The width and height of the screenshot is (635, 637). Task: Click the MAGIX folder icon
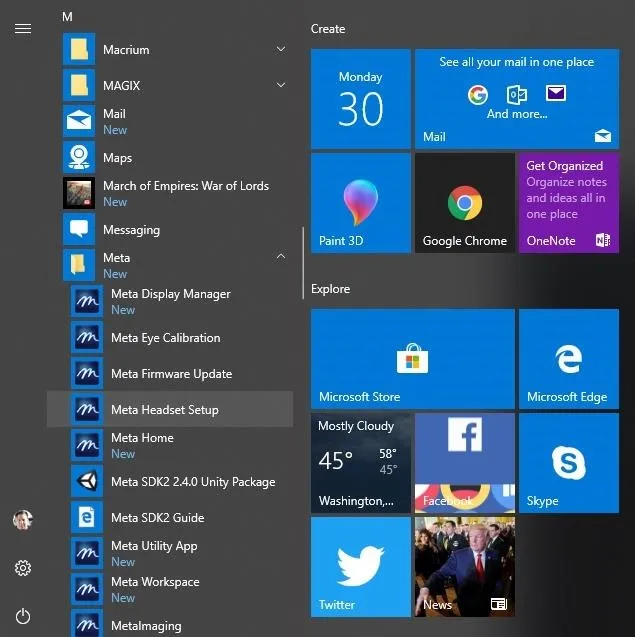[79, 85]
